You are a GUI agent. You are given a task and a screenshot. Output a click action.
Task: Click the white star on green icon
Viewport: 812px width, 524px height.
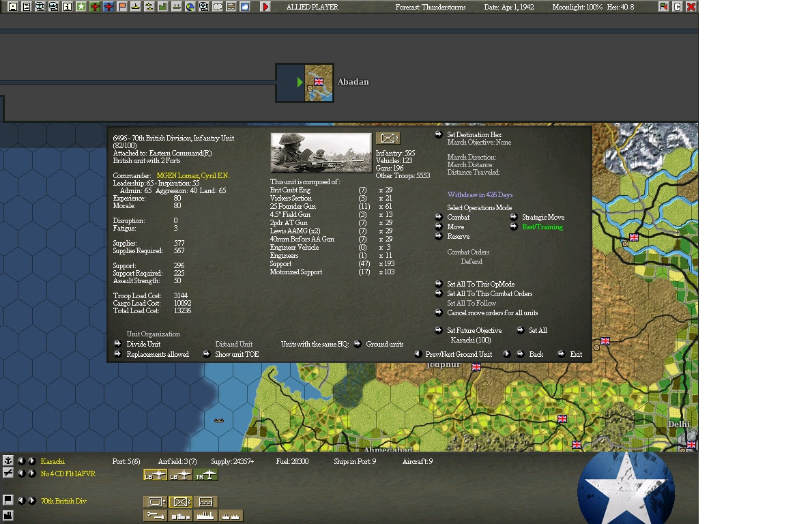coord(81,7)
